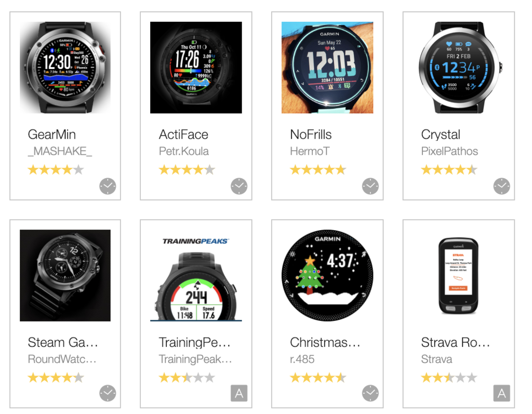532x414 pixels.
Task: Open developer PixelPathos link
Action: 449,151
